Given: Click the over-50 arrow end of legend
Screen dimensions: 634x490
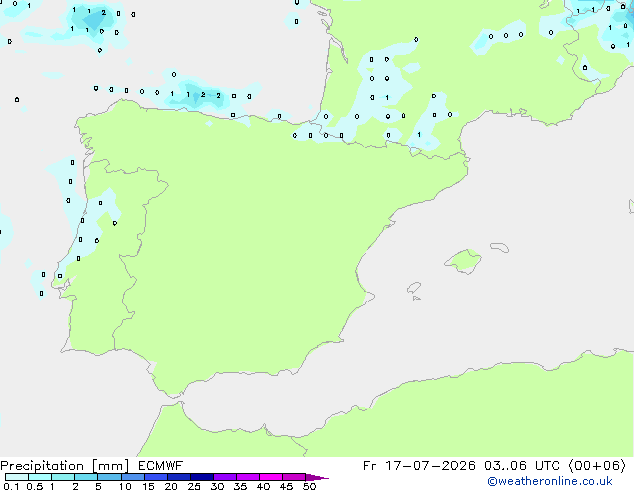Looking at the screenshot, I should pos(317,477).
